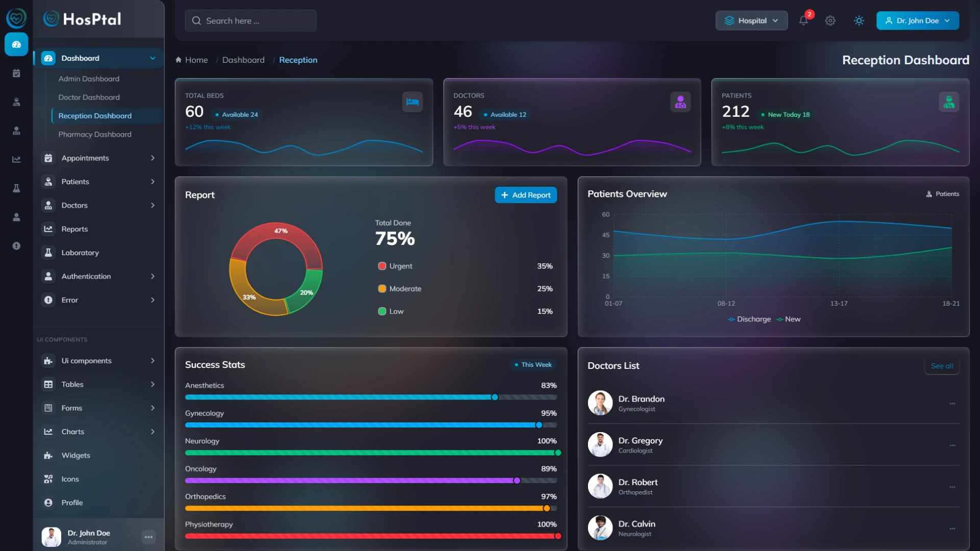The height and width of the screenshot is (551, 980).
Task: Open the more options for Dr. Brandon
Action: 952,404
